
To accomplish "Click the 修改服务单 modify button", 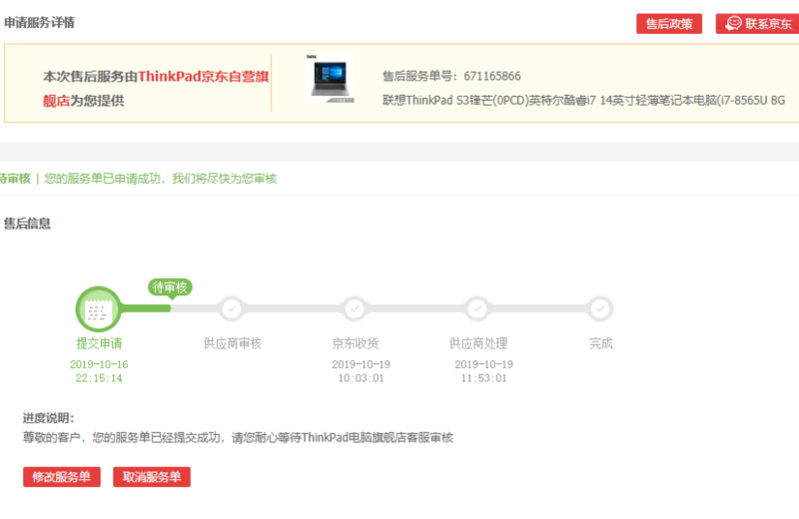I will click(62, 477).
